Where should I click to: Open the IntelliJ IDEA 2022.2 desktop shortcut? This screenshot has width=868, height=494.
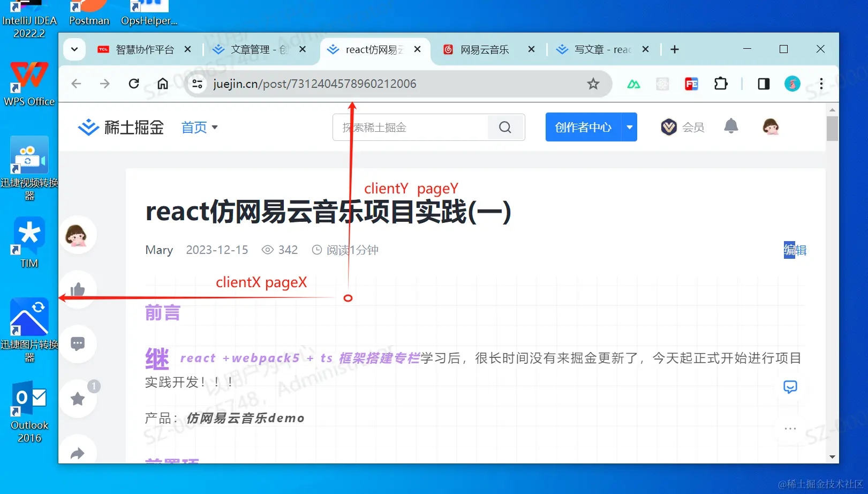[29, 20]
